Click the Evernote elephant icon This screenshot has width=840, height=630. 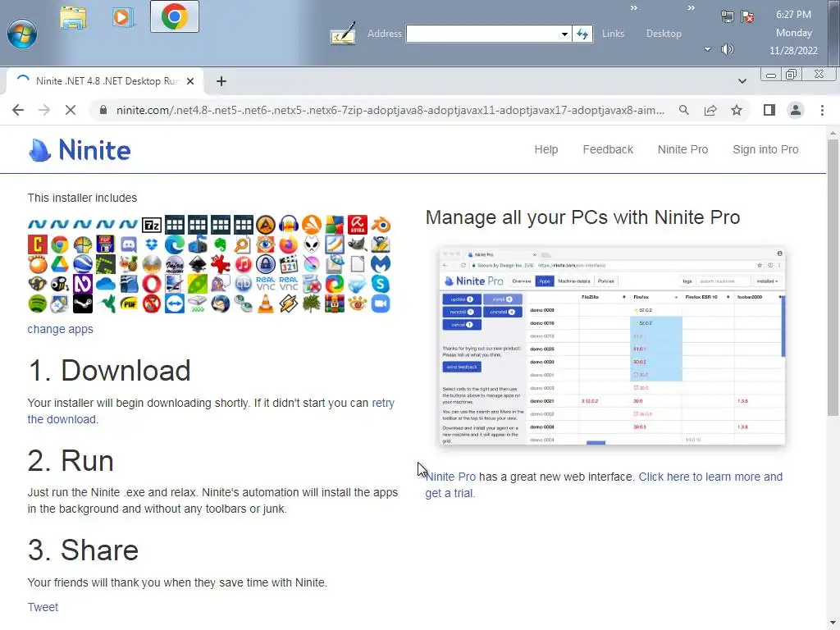click(220, 244)
